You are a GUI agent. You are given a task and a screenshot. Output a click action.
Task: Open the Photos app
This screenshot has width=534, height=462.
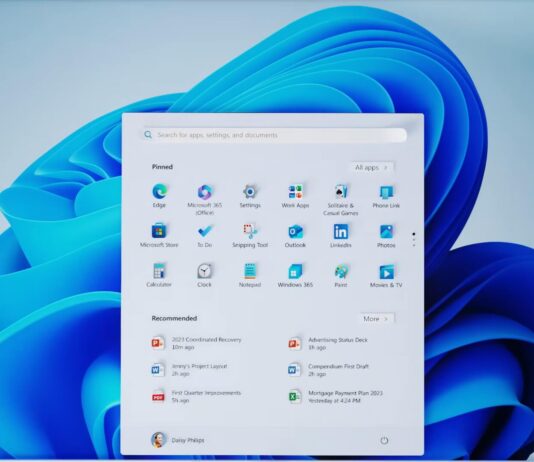pyautogui.click(x=386, y=236)
